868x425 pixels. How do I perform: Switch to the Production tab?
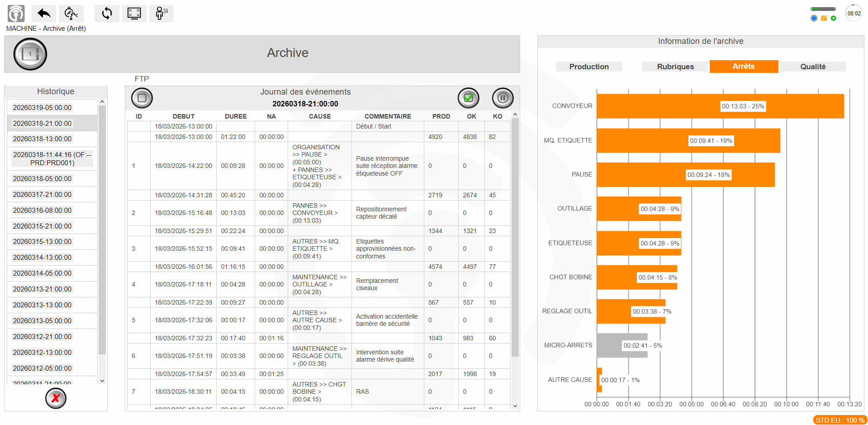pos(588,67)
